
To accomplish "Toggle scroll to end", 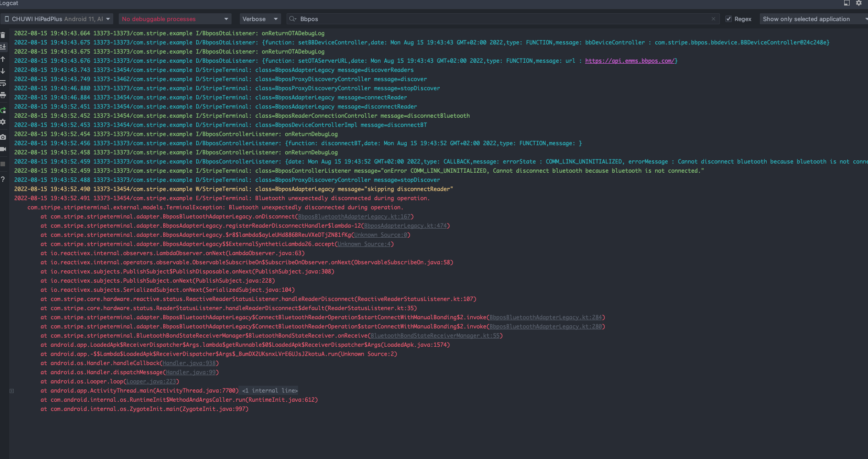I will [x=3, y=46].
